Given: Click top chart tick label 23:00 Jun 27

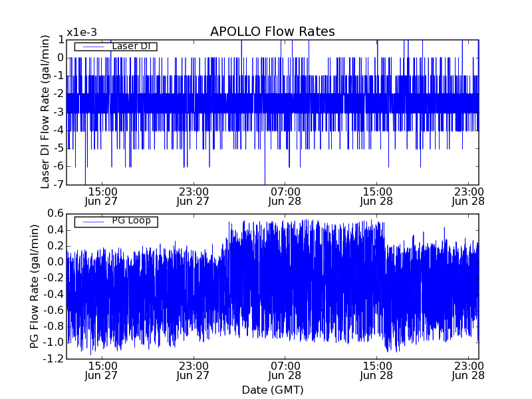Looking at the screenshot, I should (x=193, y=196).
